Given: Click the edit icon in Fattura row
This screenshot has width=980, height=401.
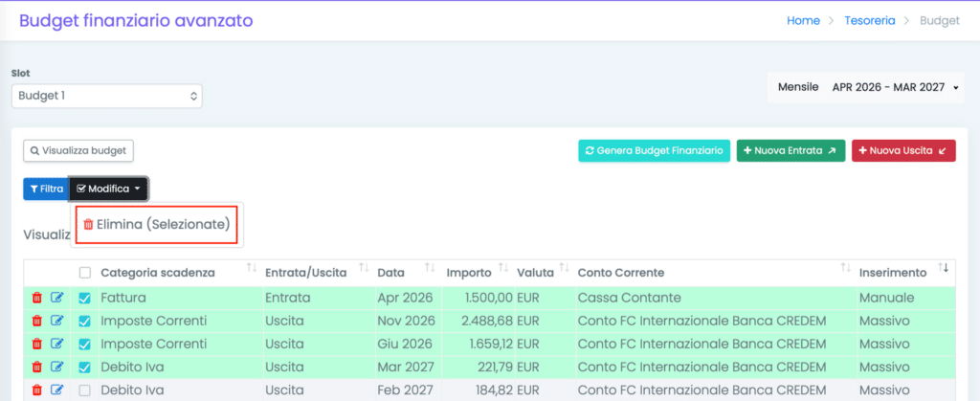Looking at the screenshot, I should coord(56,299).
